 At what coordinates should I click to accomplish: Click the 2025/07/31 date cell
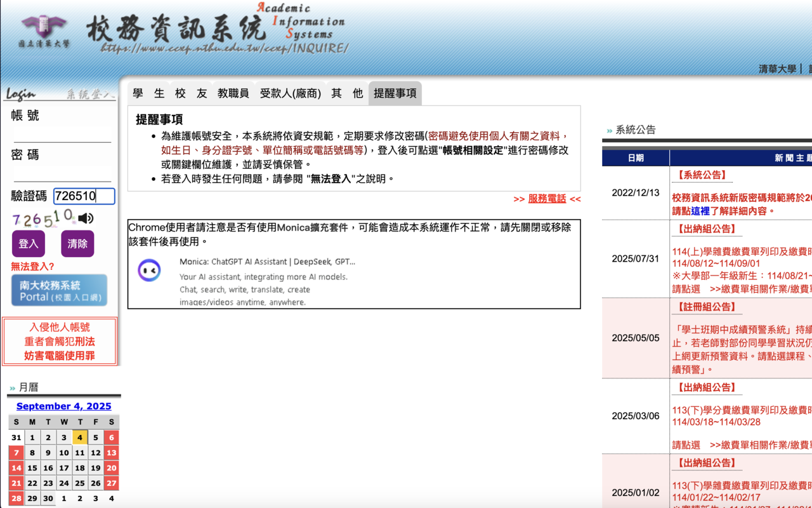tap(635, 258)
